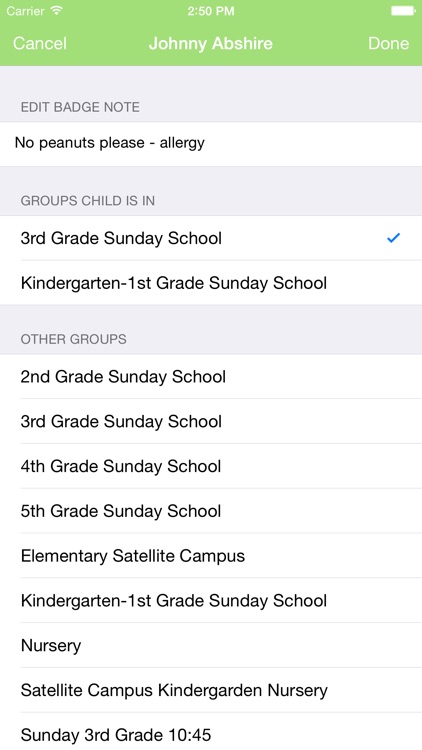Pick 5th Grade Sunday School group
This screenshot has height=750, width=422.
point(211,511)
